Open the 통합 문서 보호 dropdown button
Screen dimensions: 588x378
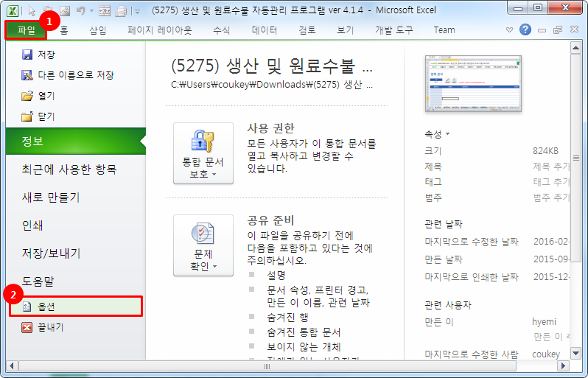[203, 153]
